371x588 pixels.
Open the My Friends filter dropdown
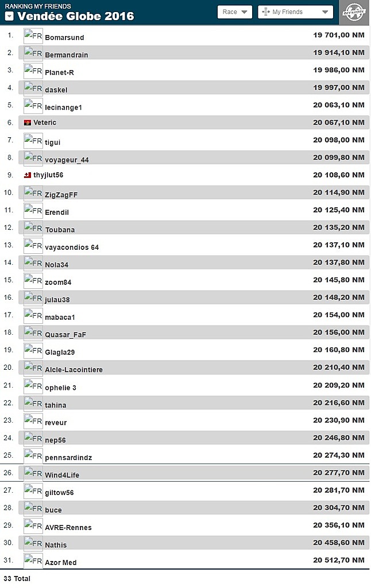coord(295,12)
